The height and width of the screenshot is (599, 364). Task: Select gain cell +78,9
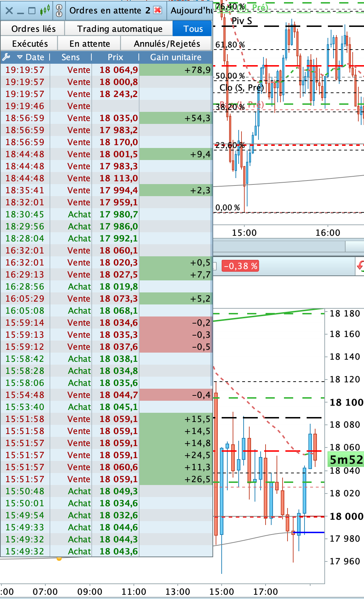(x=176, y=70)
